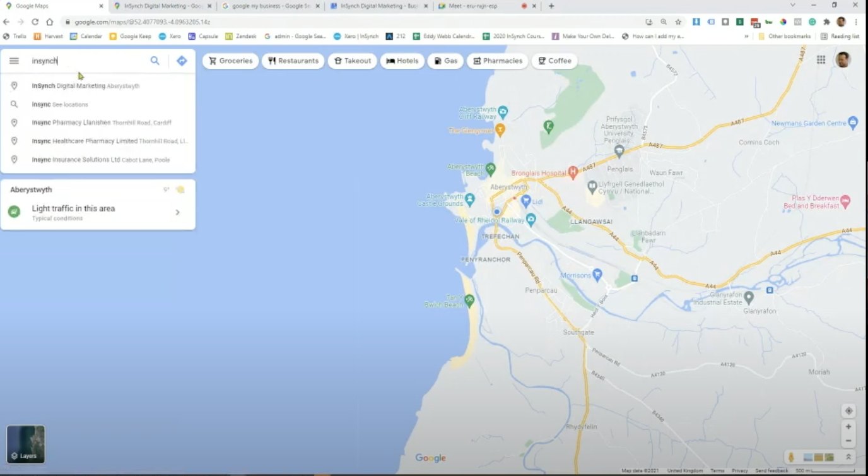Image resolution: width=868 pixels, height=476 pixels.
Task: Expand the imagery bar with the chevron
Action: (849, 456)
